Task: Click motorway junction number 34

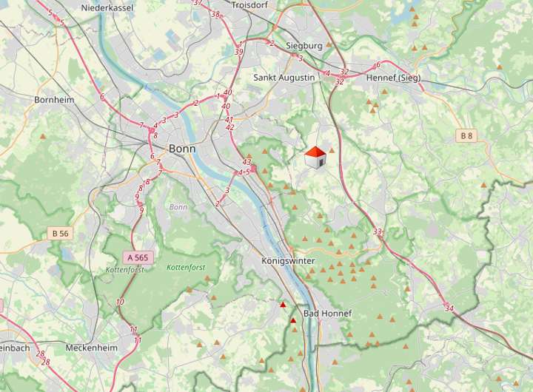Action: coord(449,308)
